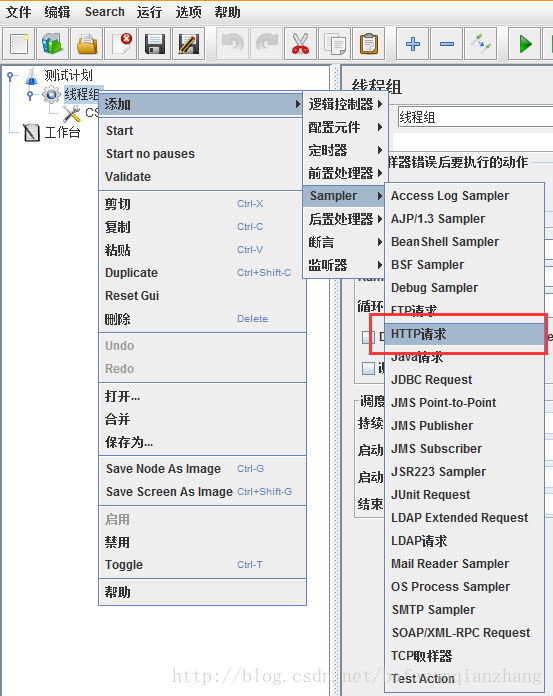Click the Expand all plus icon

413,44
